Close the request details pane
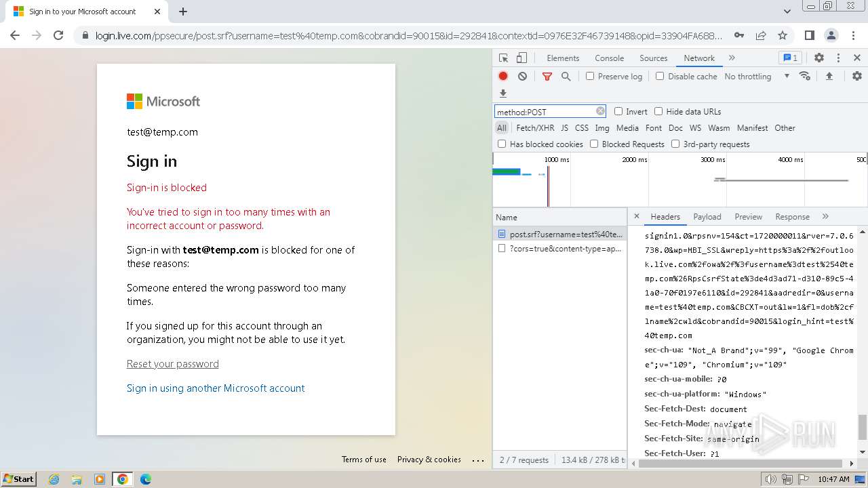Image resolution: width=868 pixels, height=488 pixels. tap(636, 217)
